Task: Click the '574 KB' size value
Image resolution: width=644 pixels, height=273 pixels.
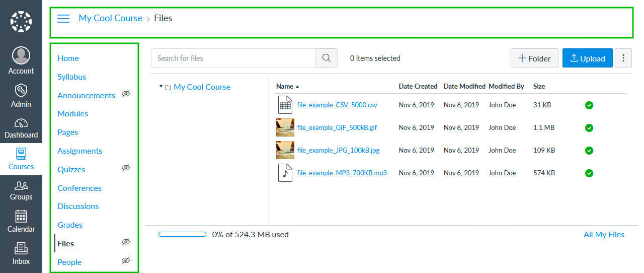Action: [544, 173]
